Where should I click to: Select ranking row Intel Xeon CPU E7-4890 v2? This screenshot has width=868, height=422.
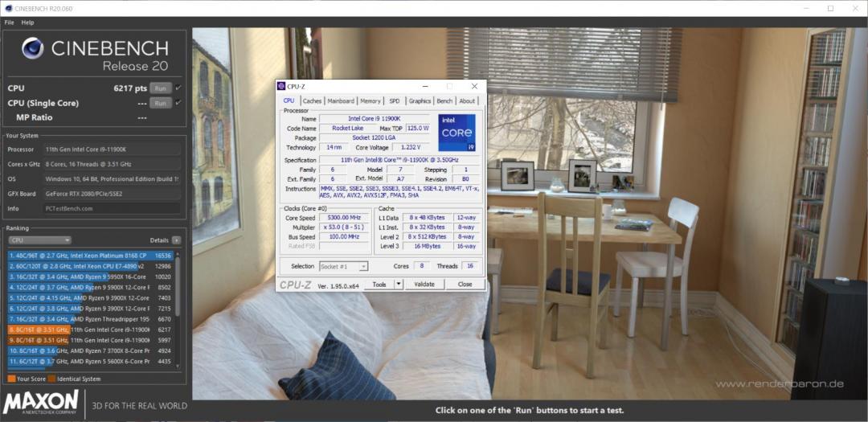[x=92, y=266]
